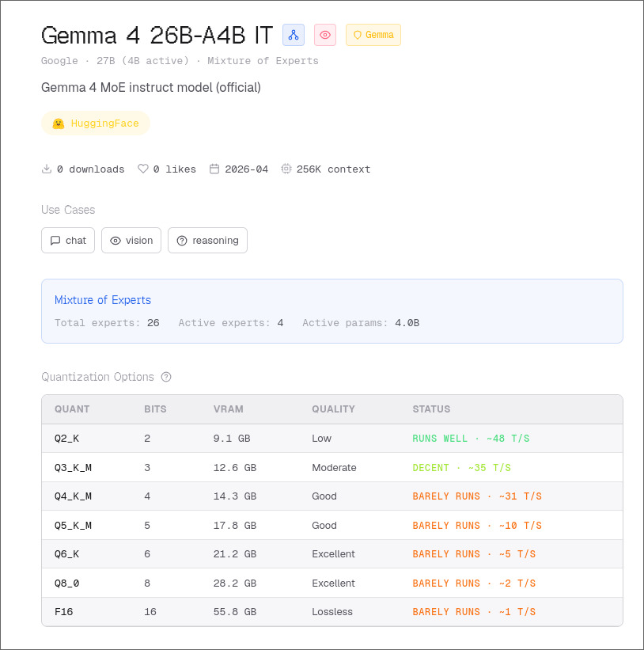
Task: Select the Q6_K quant row label
Action: click(x=66, y=554)
